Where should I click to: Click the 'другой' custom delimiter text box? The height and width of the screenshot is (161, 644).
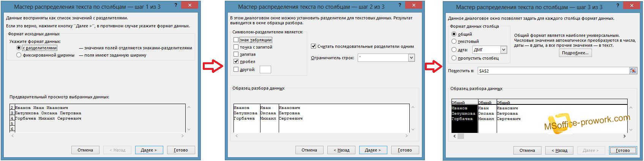(265, 69)
